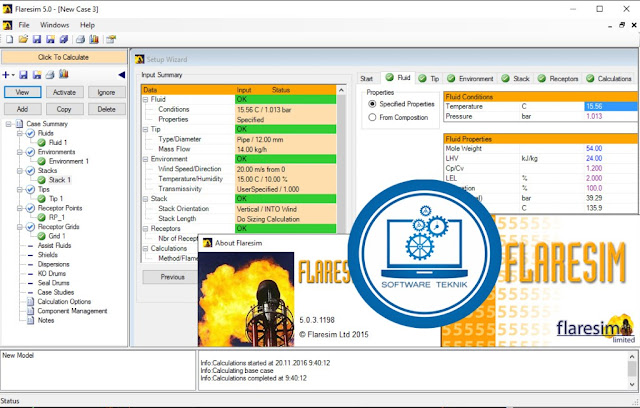The height and width of the screenshot is (408, 640).
Task: Collapse the Tip group in Input Summary
Action: pyautogui.click(x=146, y=129)
